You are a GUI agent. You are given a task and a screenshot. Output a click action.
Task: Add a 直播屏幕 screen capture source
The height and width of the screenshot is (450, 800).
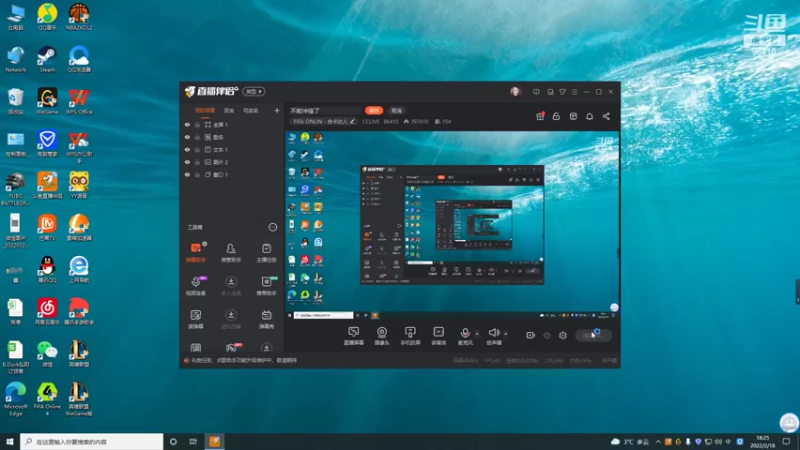coord(354,336)
